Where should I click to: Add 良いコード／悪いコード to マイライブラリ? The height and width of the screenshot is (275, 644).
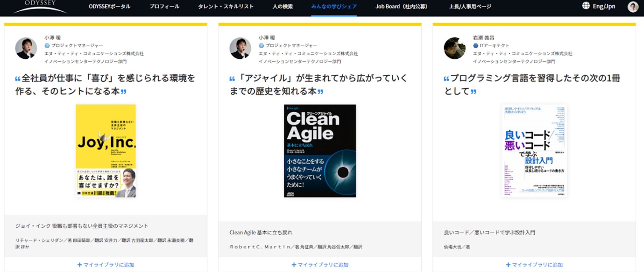click(534, 265)
